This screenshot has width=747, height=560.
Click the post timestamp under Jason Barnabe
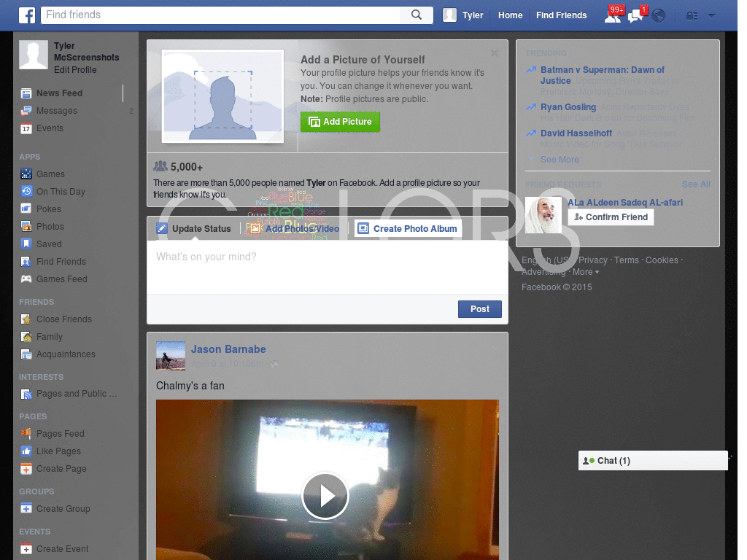[227, 364]
